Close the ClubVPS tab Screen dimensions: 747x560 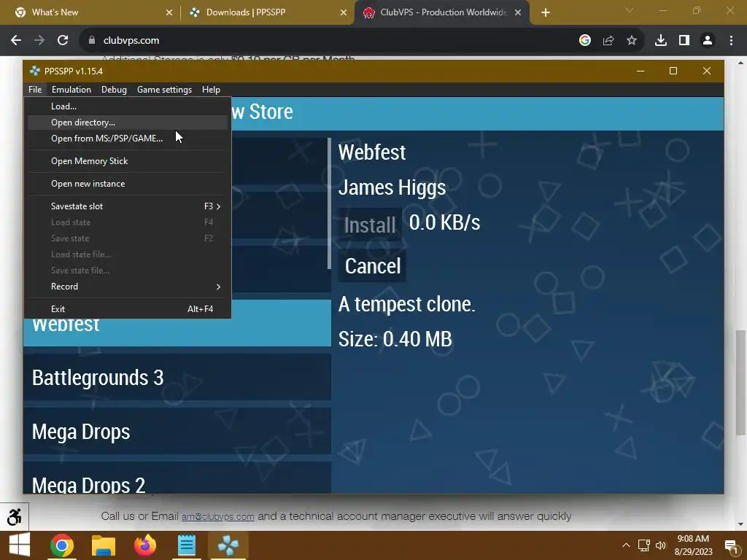tap(518, 13)
